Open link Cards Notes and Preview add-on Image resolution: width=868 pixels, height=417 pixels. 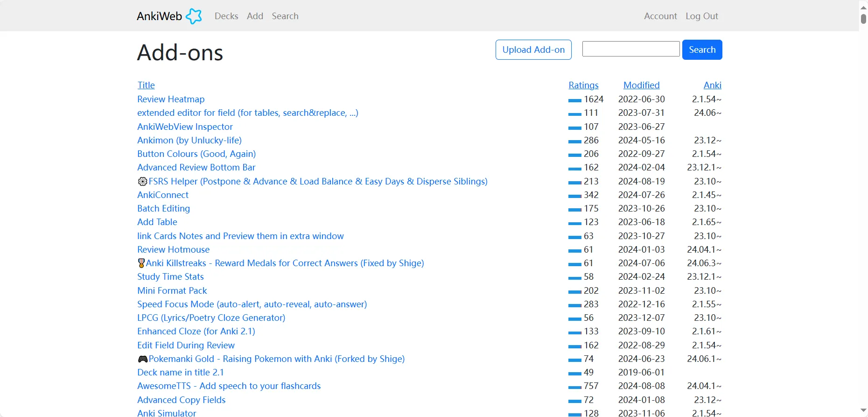(240, 236)
